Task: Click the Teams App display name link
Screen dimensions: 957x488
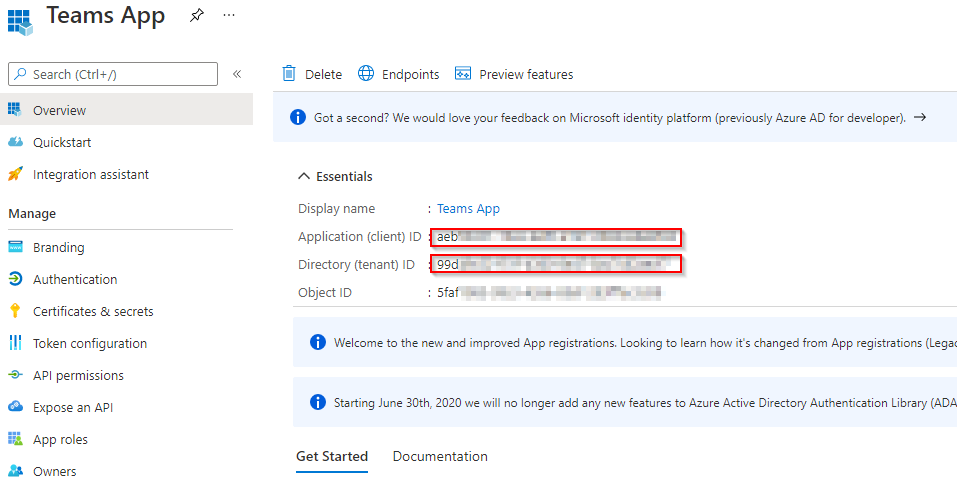Action: pyautogui.click(x=468, y=209)
